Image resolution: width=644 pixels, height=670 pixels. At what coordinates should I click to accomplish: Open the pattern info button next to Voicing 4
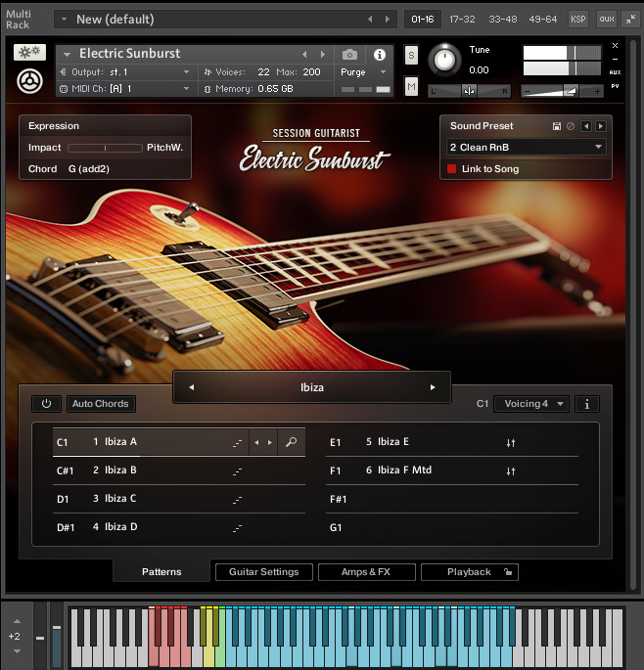click(x=587, y=404)
